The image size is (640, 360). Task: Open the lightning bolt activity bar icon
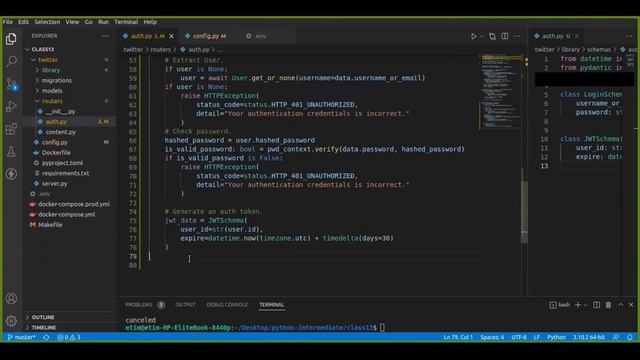[11, 174]
